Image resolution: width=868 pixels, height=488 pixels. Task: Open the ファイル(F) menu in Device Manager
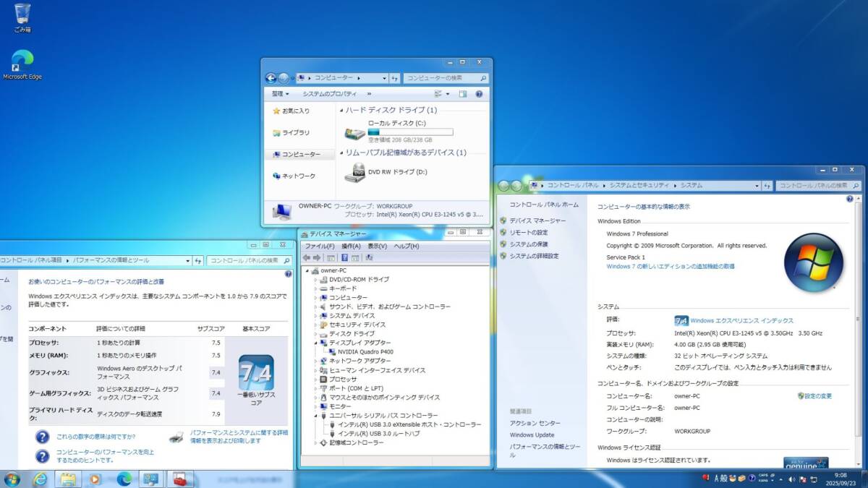point(319,246)
